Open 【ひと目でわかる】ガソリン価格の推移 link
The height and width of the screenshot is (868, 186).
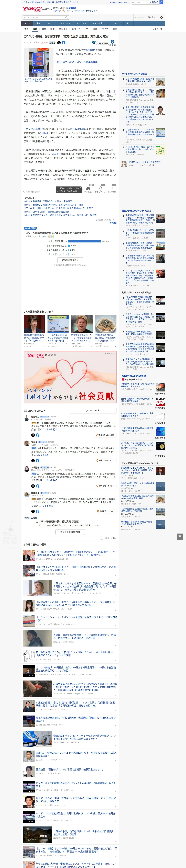pyautogui.click(x=77, y=62)
